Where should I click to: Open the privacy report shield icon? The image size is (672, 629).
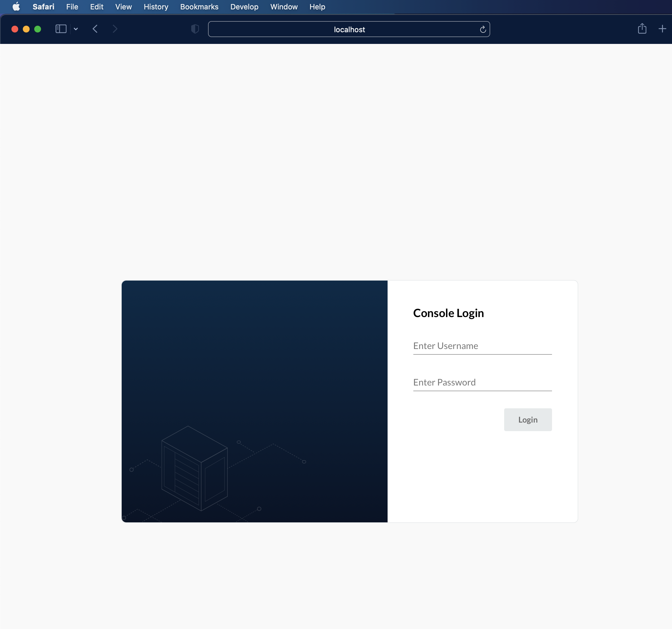pyautogui.click(x=195, y=29)
